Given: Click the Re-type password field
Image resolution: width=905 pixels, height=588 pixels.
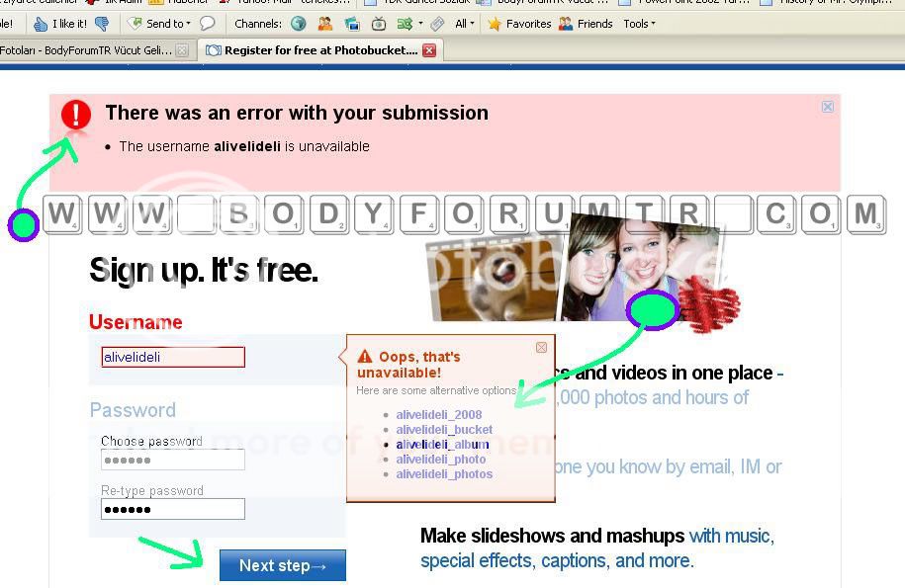Looking at the screenshot, I should [173, 509].
